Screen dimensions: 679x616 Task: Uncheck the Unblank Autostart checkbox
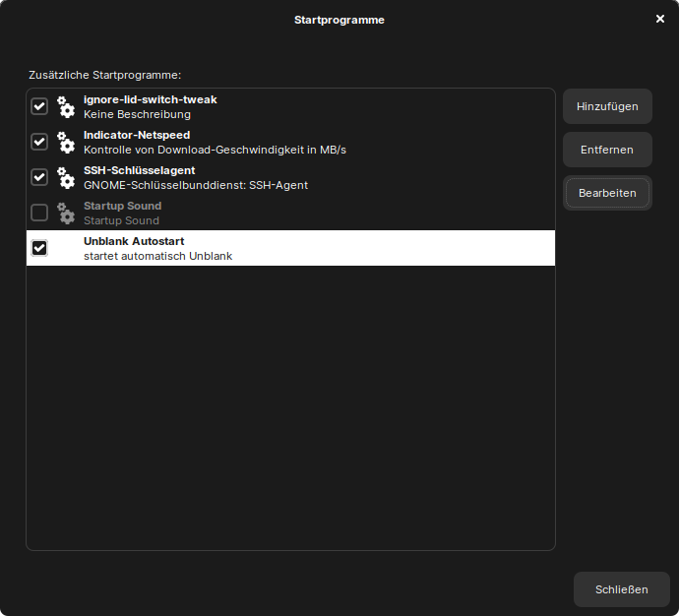(x=39, y=248)
